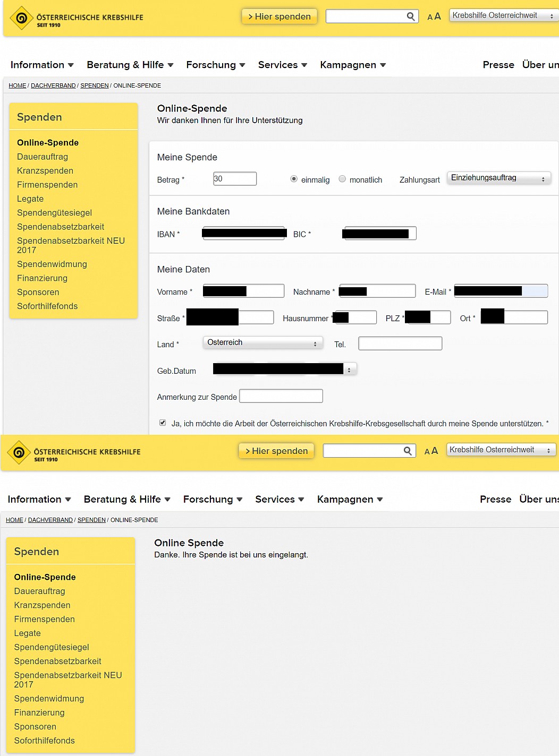Select the einmalig radio button
The width and height of the screenshot is (559, 756).
coord(294,179)
